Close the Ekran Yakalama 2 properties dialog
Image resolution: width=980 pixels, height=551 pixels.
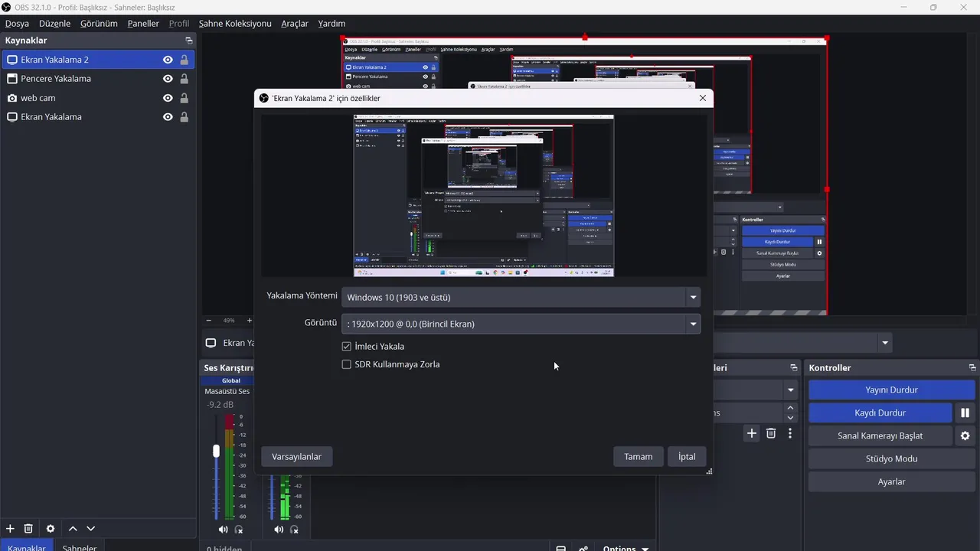tap(703, 98)
